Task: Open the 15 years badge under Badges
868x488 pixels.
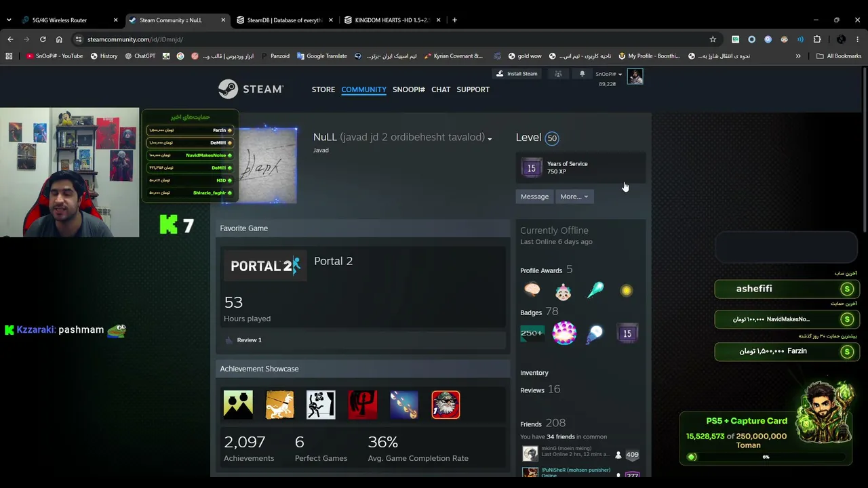Action: (x=627, y=333)
